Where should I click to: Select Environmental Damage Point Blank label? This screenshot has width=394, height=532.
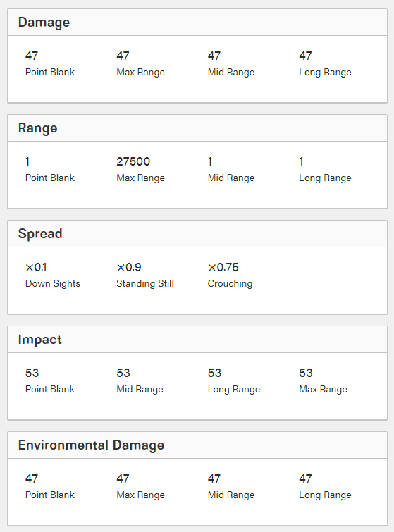pos(50,495)
